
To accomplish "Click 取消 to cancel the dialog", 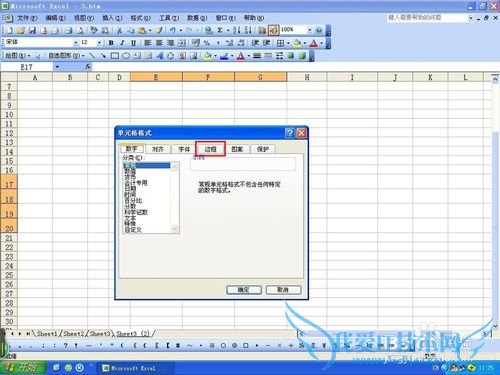I will (x=283, y=290).
